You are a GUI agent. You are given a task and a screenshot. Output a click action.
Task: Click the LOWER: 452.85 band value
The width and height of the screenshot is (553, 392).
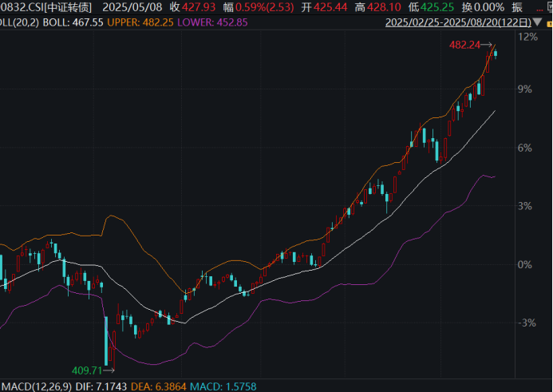pyautogui.click(x=213, y=22)
